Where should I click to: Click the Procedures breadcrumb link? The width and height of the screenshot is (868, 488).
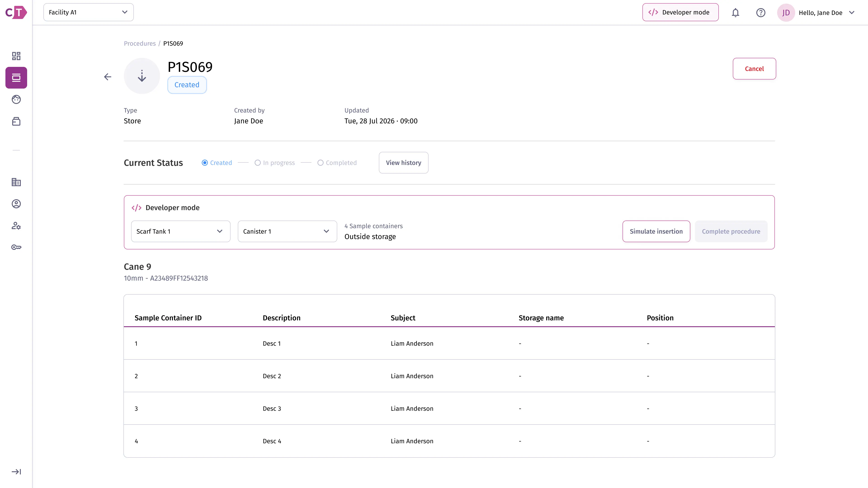[x=139, y=43]
